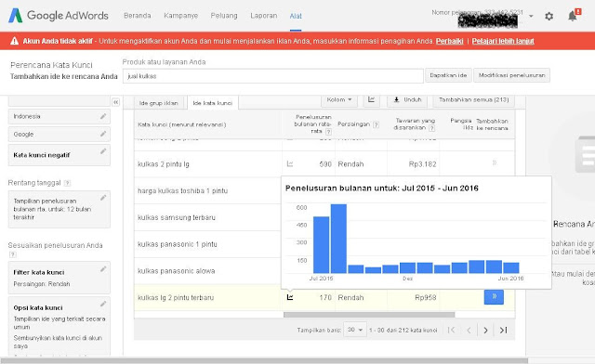Edit the Opsi kata kunci setting

pos(103,304)
